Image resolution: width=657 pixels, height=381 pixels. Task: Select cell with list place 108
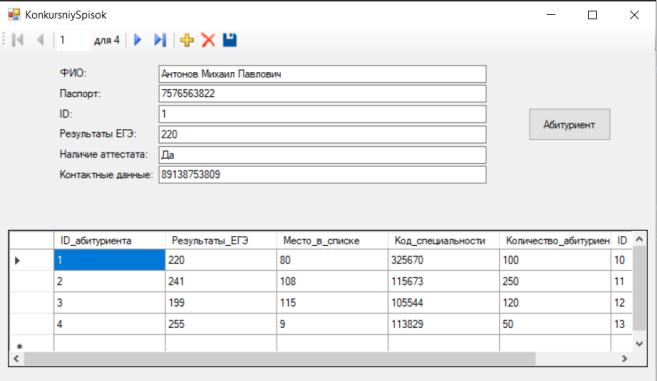(332, 281)
